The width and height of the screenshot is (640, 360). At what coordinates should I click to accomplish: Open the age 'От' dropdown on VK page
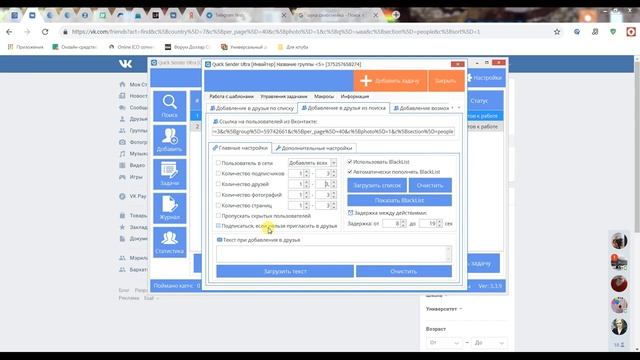(444, 343)
